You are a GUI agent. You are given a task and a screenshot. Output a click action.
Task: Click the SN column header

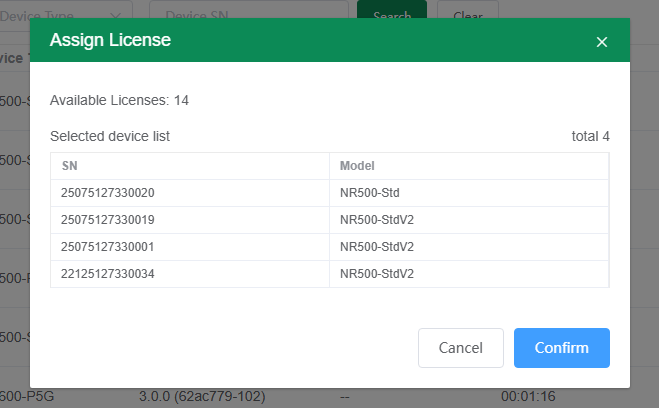(69, 166)
